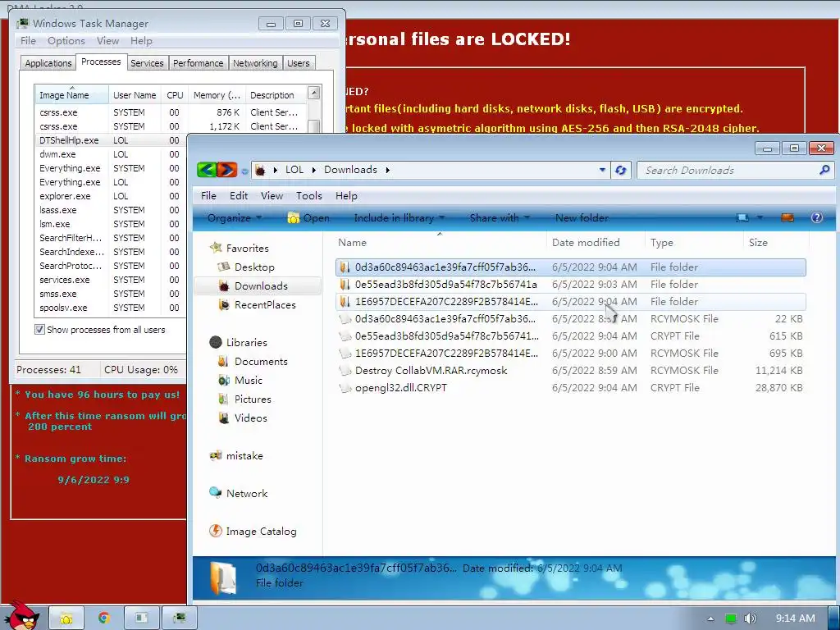840x630 pixels.
Task: Refresh the Downloads folder view
Action: (621, 170)
